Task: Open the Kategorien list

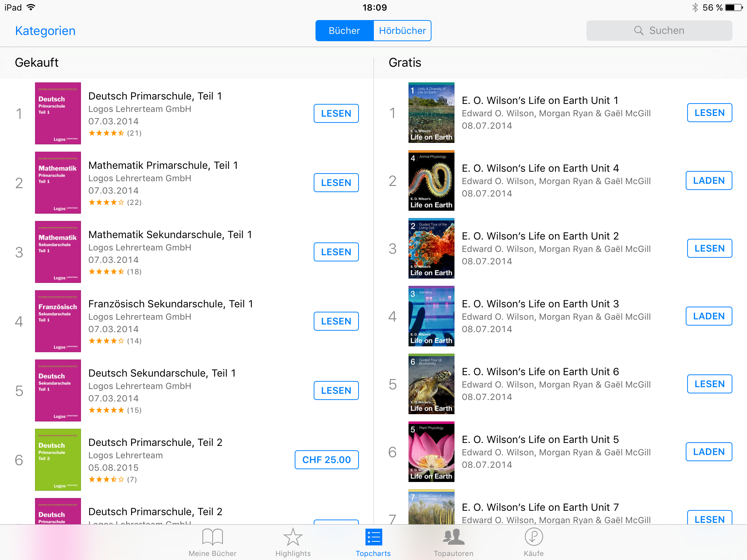Action: pos(45,31)
